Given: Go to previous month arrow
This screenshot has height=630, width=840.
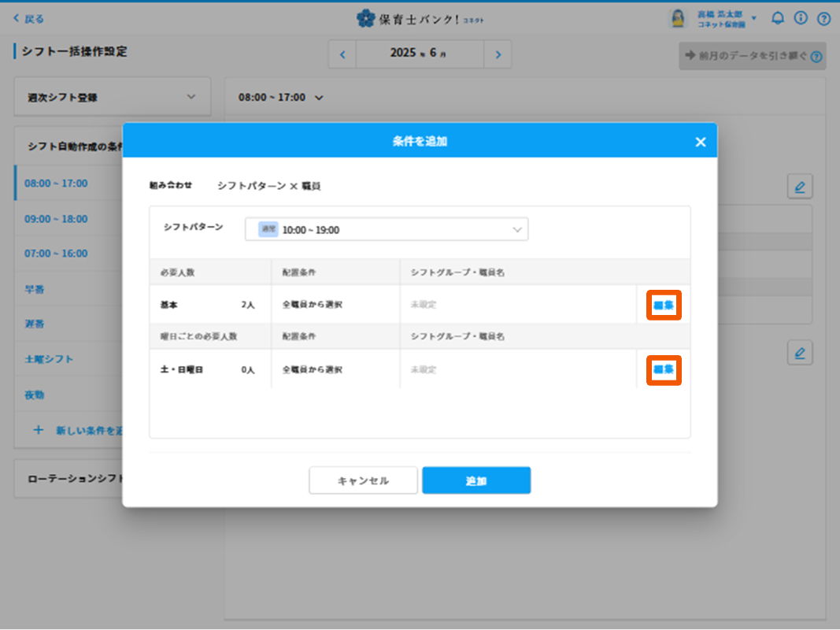Looking at the screenshot, I should pyautogui.click(x=342, y=54).
